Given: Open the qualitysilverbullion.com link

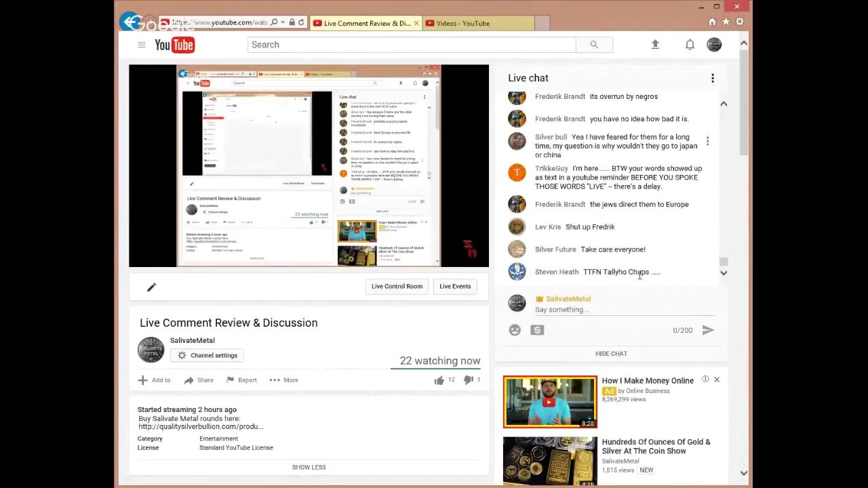Looking at the screenshot, I should (x=201, y=426).
